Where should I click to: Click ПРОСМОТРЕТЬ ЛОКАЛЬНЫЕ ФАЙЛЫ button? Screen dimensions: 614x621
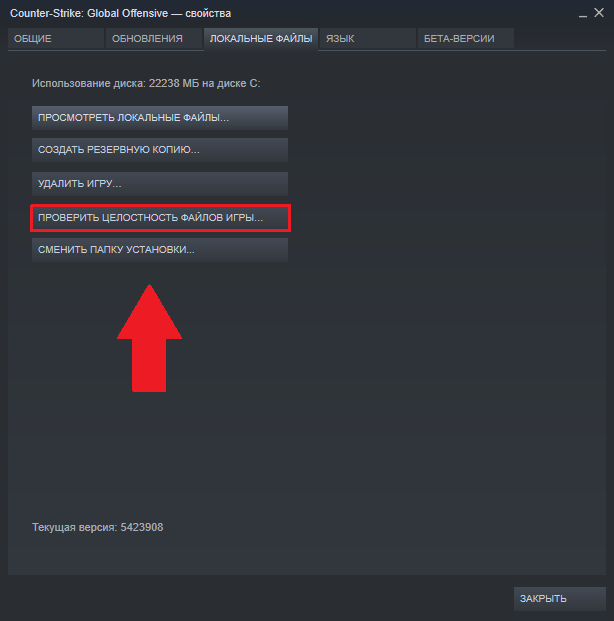pyautogui.click(x=160, y=118)
